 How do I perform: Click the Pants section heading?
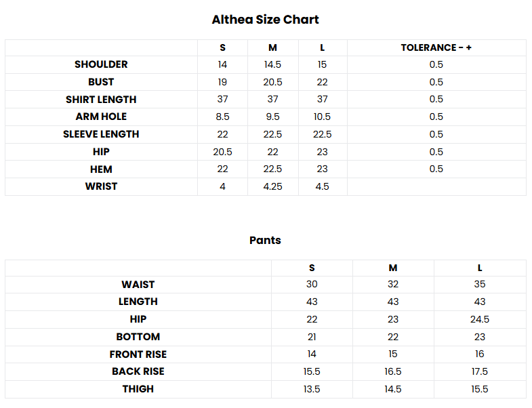pos(265,241)
